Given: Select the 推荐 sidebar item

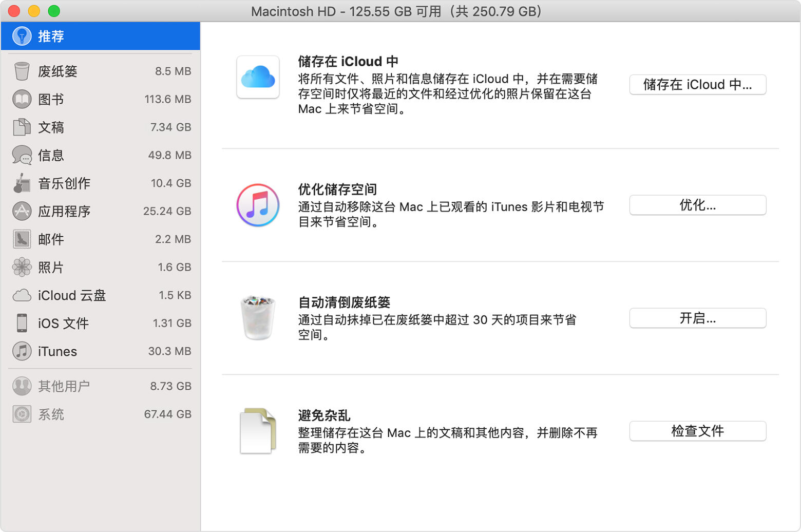Looking at the screenshot, I should [x=101, y=36].
